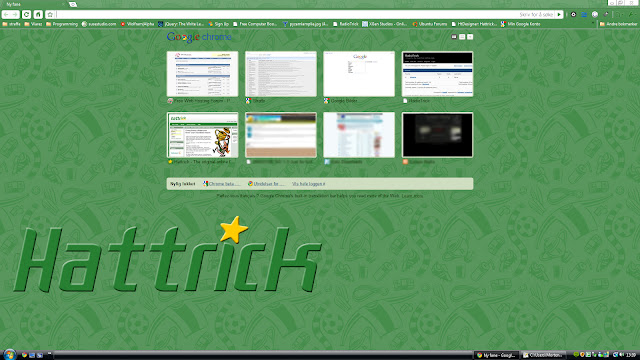
Task: Open the XBen Studios bookmark
Action: (x=385, y=24)
